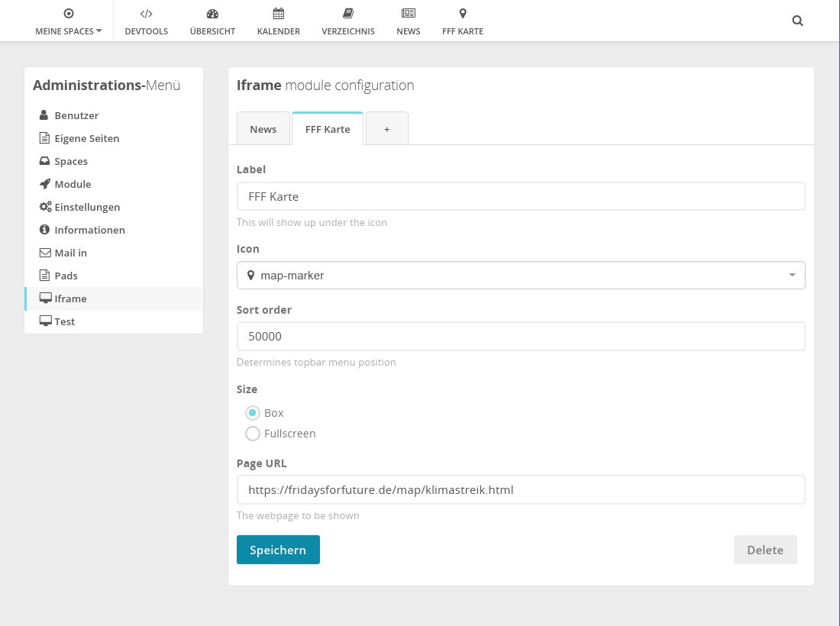Expand the Meine Spaces dropdown caret
Image resolution: width=840 pixels, height=626 pixels.
click(99, 31)
